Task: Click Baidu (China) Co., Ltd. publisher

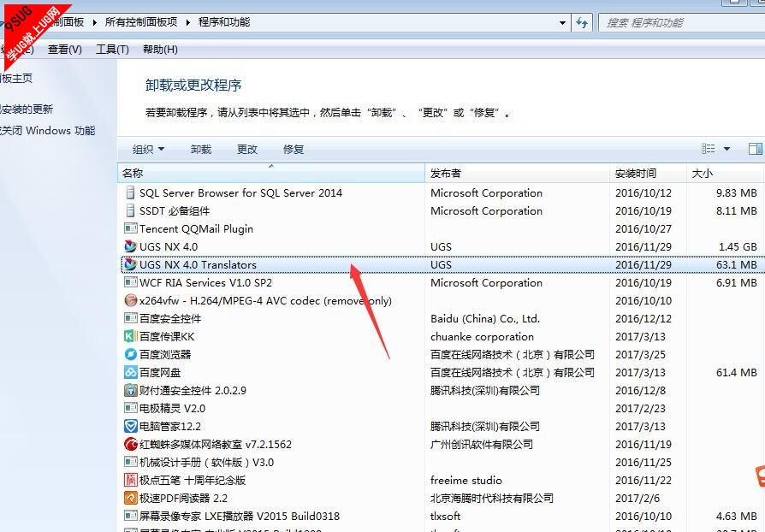Action: [x=485, y=318]
